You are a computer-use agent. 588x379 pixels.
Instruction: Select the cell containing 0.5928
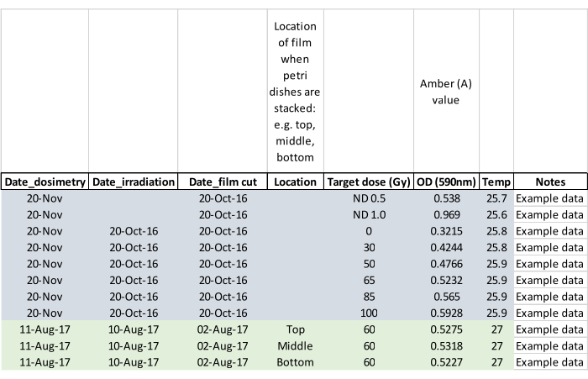[445, 312]
